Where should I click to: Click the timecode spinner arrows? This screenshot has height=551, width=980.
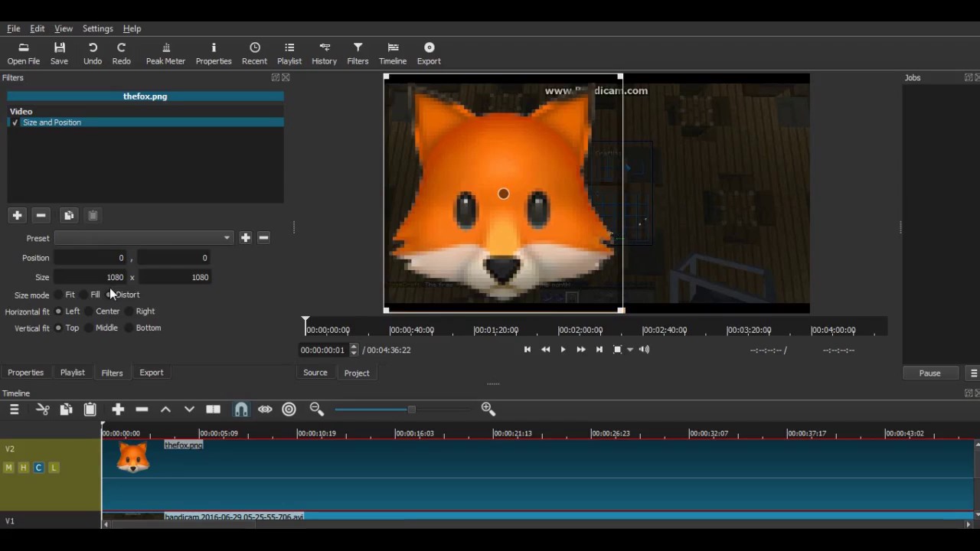pos(354,350)
